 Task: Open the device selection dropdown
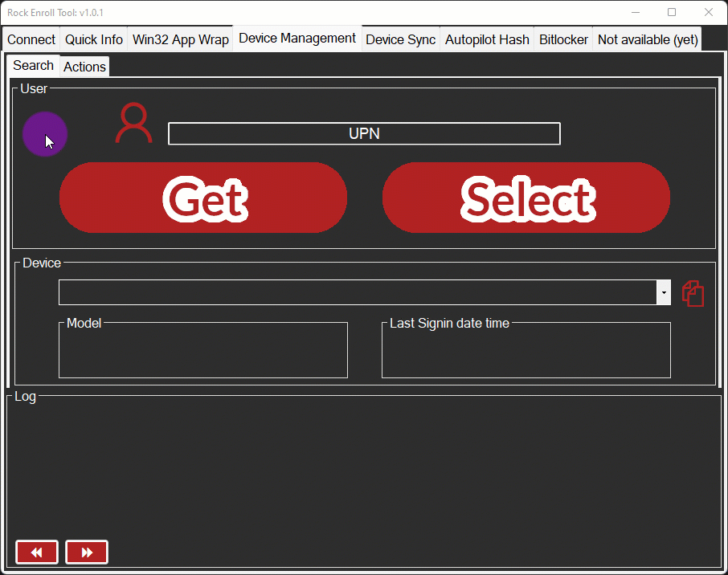tap(663, 292)
